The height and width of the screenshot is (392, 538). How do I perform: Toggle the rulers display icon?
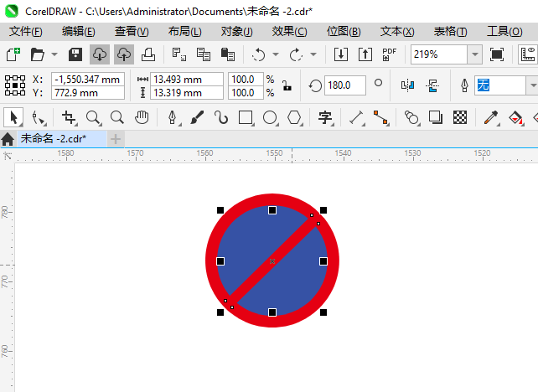coord(528,54)
